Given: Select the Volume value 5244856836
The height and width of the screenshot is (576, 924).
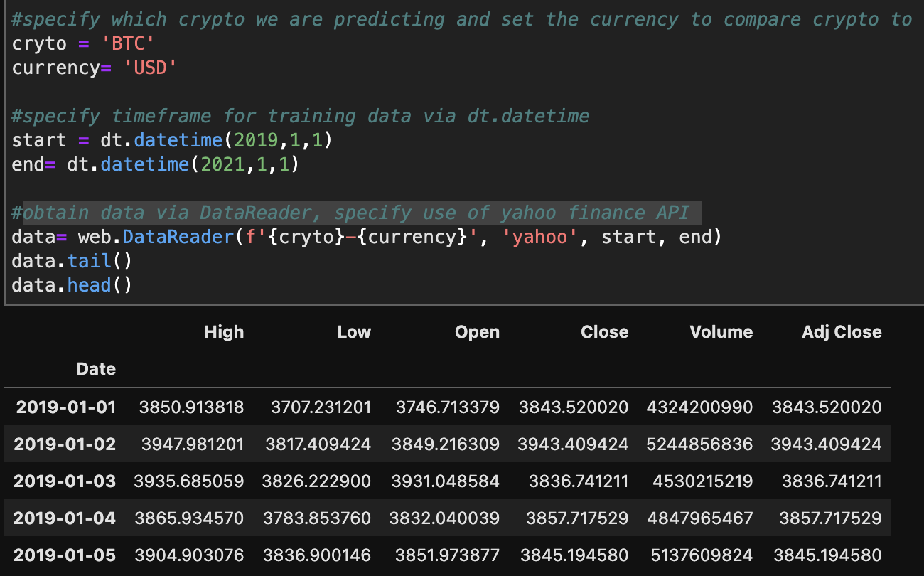Looking at the screenshot, I should click(x=699, y=444).
